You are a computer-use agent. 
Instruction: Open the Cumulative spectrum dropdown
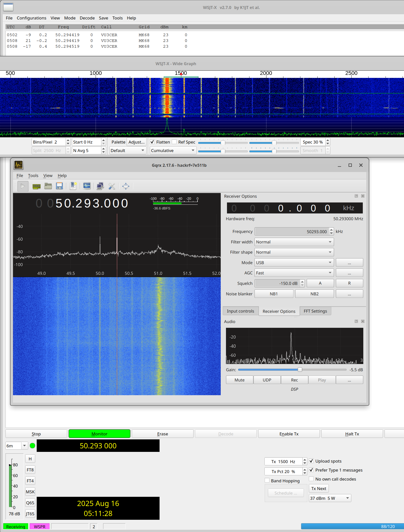(x=173, y=151)
